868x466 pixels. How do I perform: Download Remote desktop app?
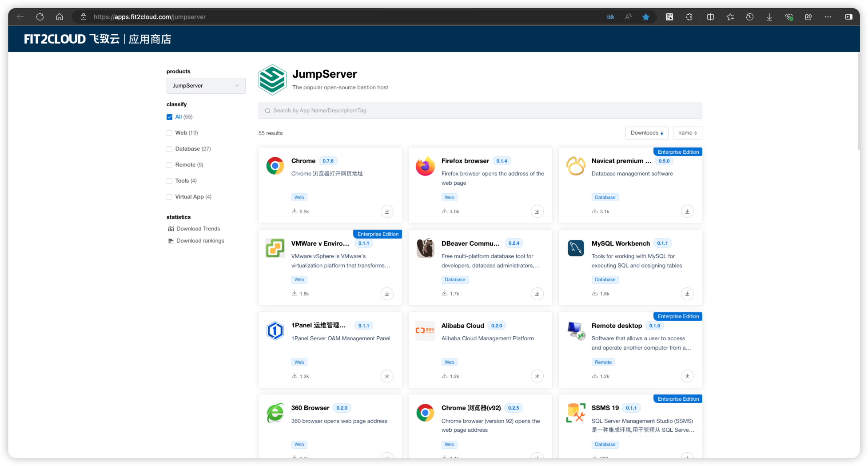click(687, 376)
